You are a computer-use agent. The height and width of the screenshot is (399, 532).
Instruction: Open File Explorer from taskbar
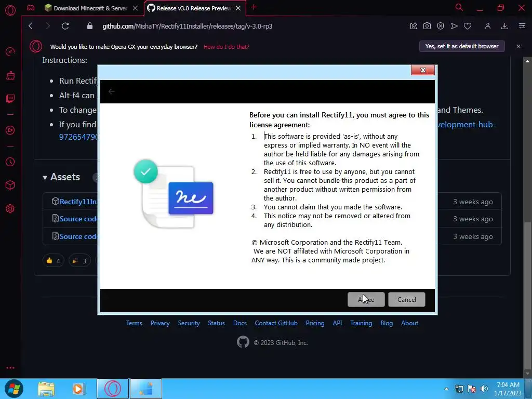[46, 389]
